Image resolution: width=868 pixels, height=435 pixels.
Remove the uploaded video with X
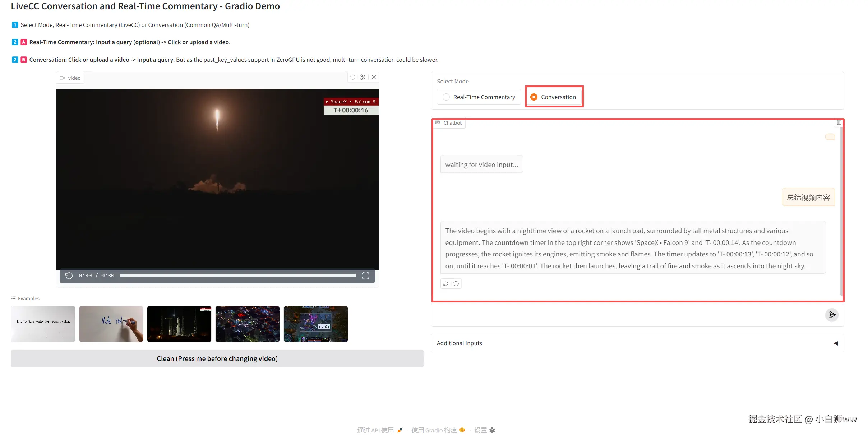point(374,77)
